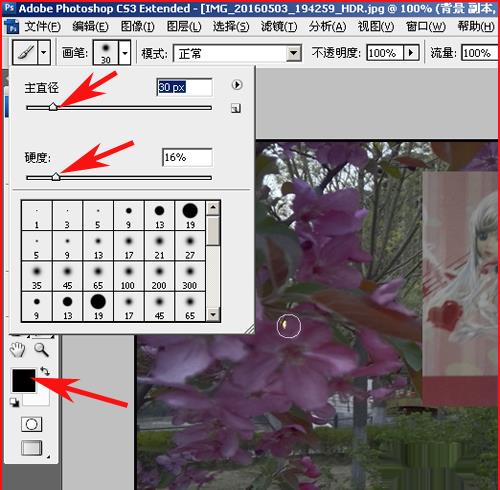Open the opacity slider arrow

click(x=411, y=53)
